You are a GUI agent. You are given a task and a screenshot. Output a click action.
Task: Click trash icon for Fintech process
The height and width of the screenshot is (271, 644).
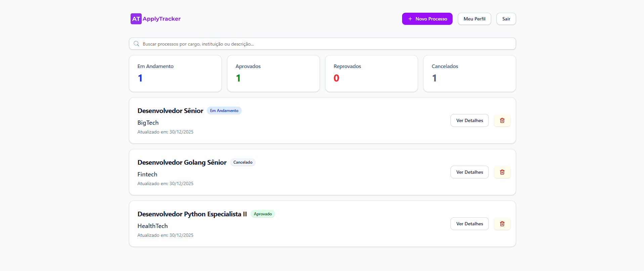point(502,172)
